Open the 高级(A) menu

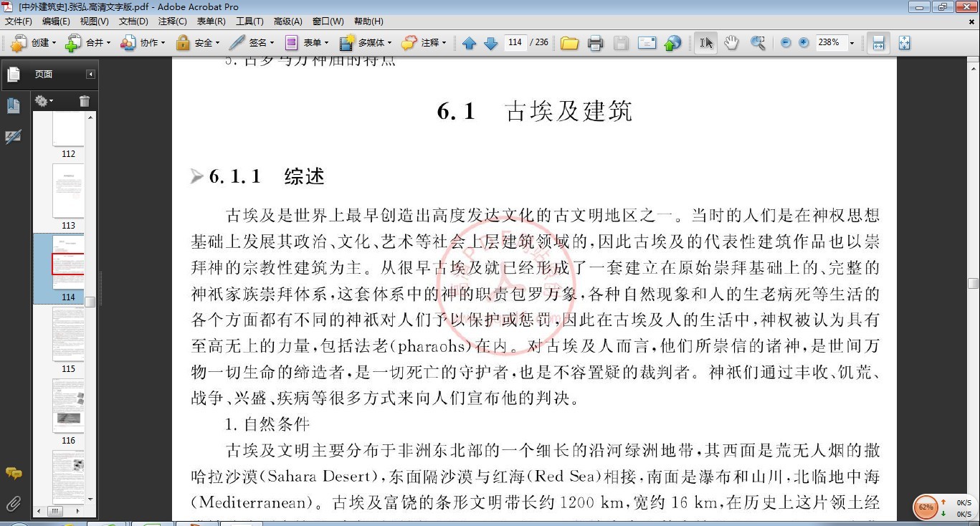pyautogui.click(x=288, y=21)
